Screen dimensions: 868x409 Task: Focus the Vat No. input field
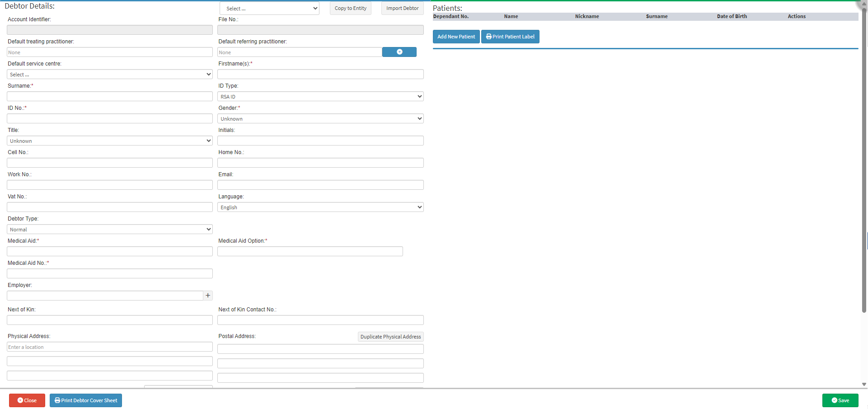(x=110, y=207)
